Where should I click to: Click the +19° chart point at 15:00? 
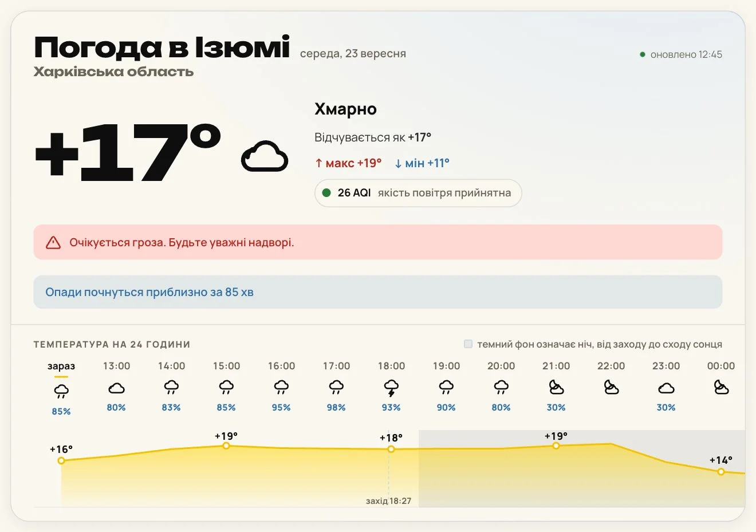pos(226,446)
